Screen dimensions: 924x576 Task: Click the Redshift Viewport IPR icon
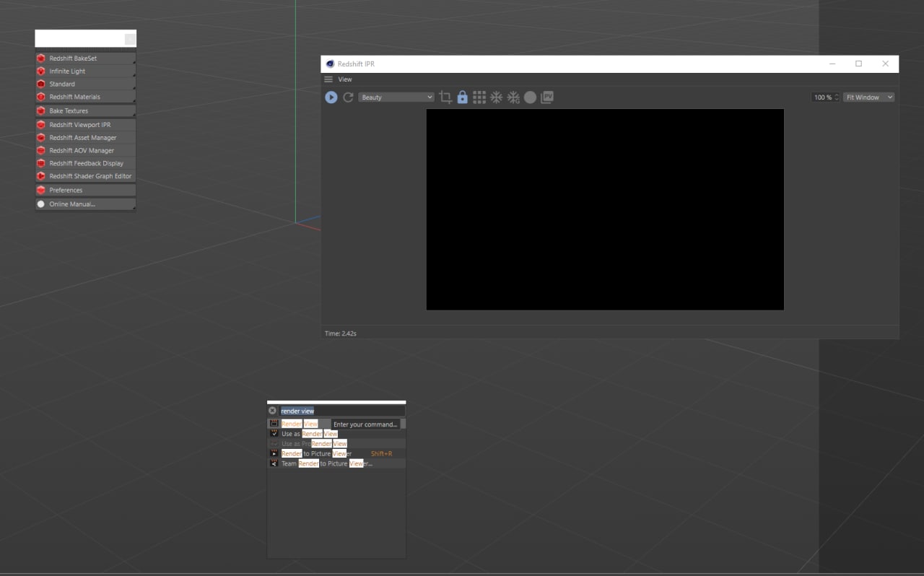click(x=41, y=125)
